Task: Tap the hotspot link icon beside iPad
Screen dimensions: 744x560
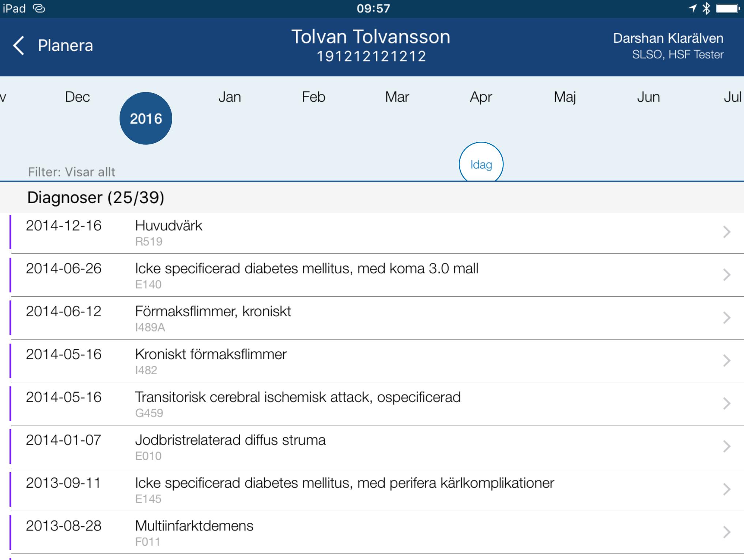Action: (x=39, y=8)
